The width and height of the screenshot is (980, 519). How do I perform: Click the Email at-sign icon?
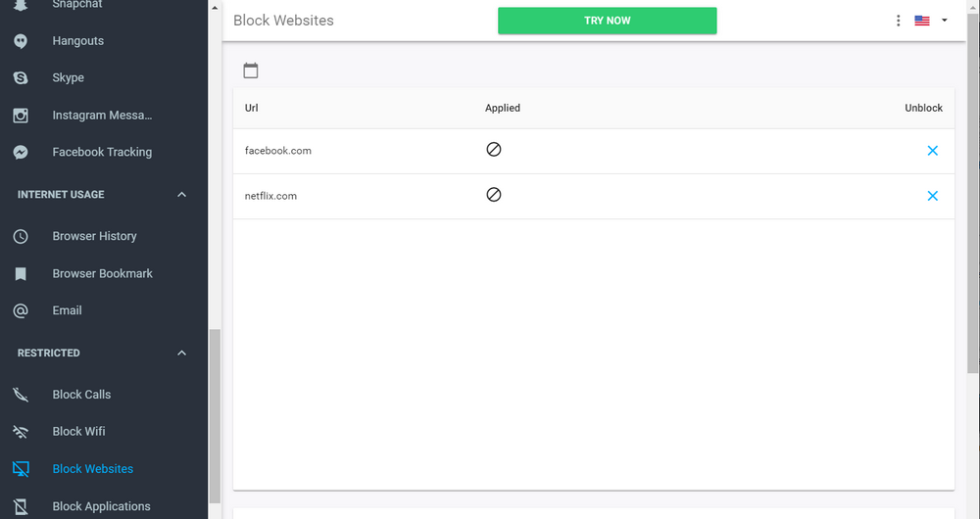[x=21, y=310]
